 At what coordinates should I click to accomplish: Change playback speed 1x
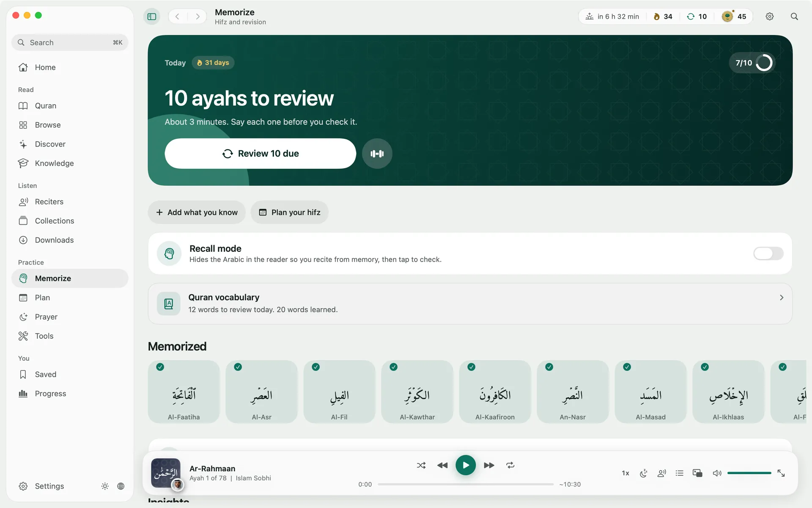click(x=625, y=473)
